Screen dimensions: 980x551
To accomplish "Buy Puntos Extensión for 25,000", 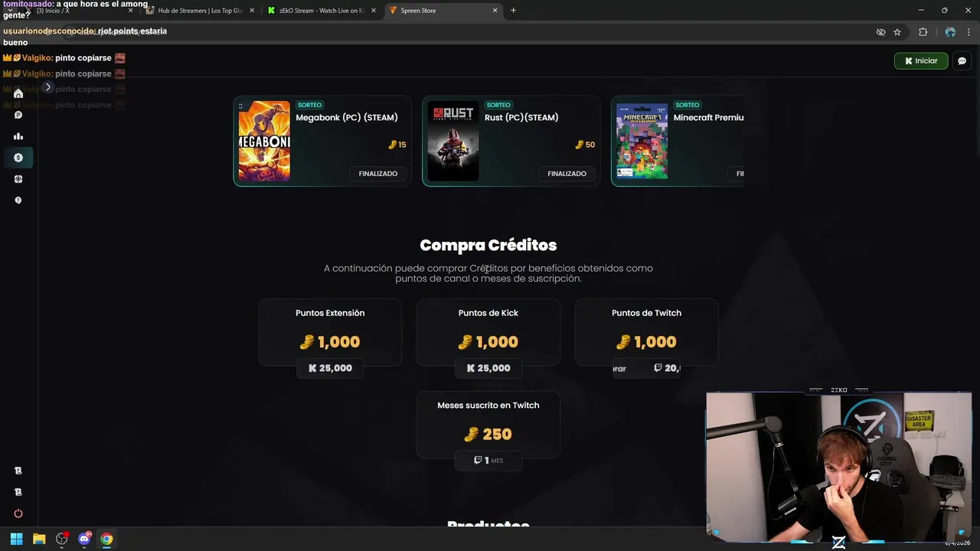I will (x=330, y=368).
